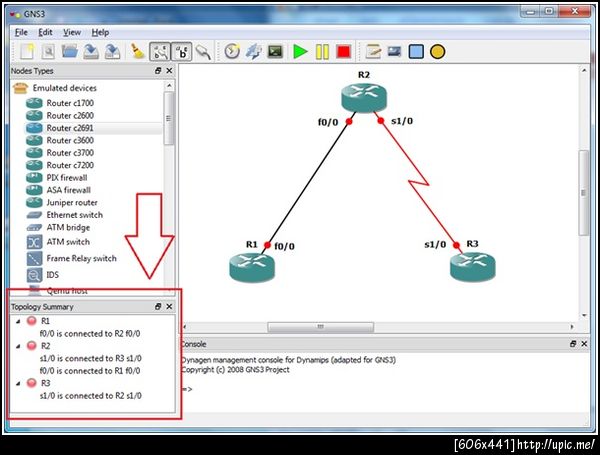The image size is (600, 455).
Task: Open a project folder
Action: 70,51
